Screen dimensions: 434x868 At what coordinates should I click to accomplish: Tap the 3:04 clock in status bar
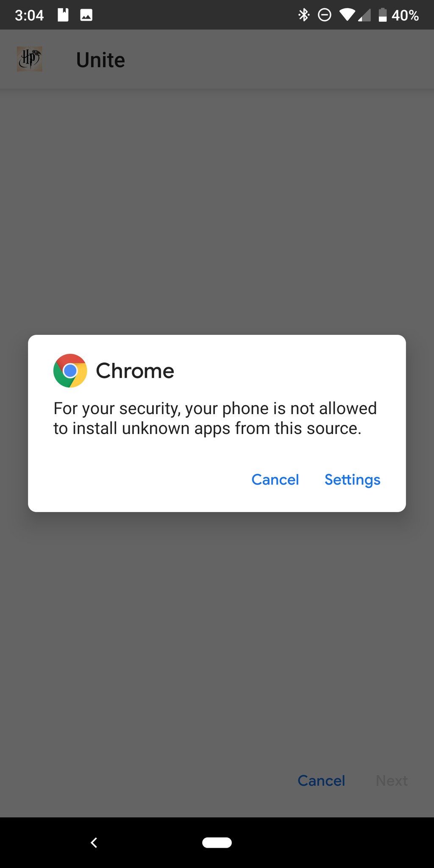[29, 15]
